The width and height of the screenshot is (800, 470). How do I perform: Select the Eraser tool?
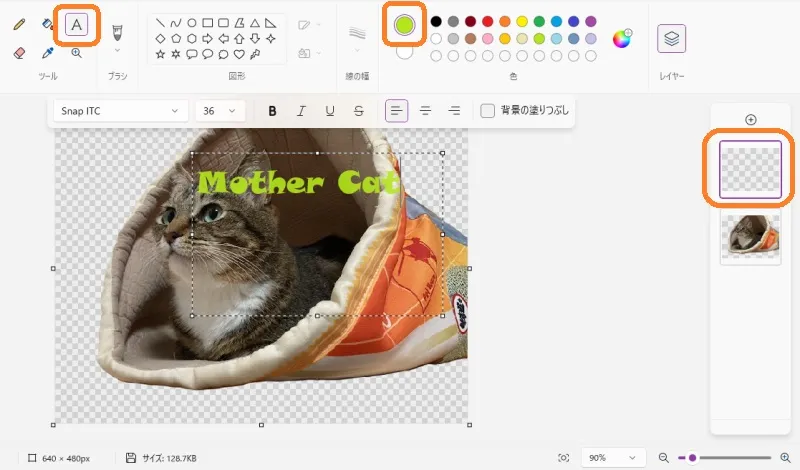19,53
